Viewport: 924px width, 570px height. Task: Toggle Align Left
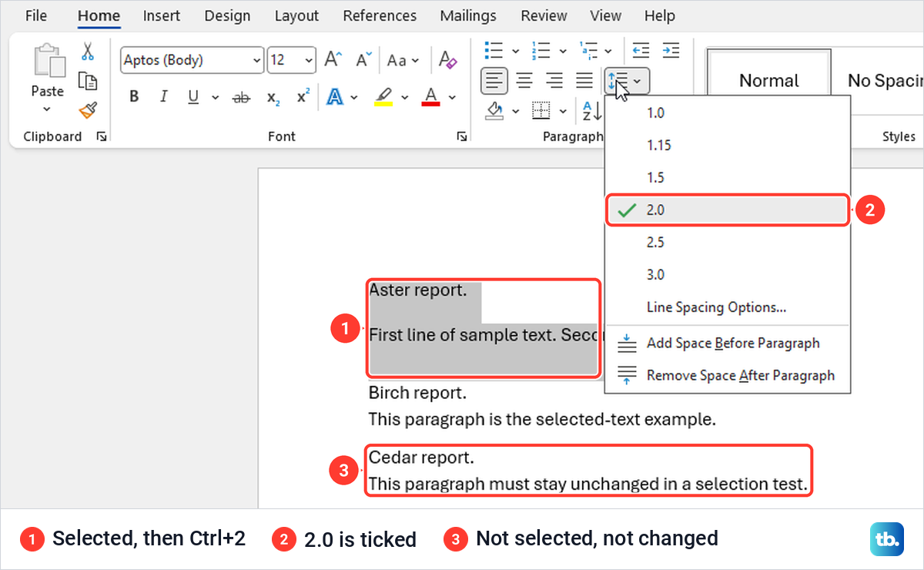[495, 79]
